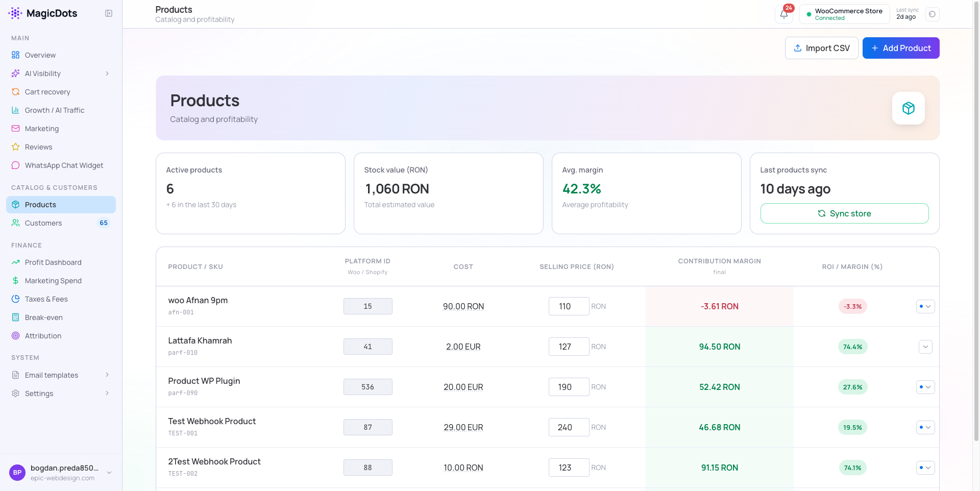Click the refresh sync icon in header
The height and width of the screenshot is (491, 980).
pyautogui.click(x=932, y=14)
